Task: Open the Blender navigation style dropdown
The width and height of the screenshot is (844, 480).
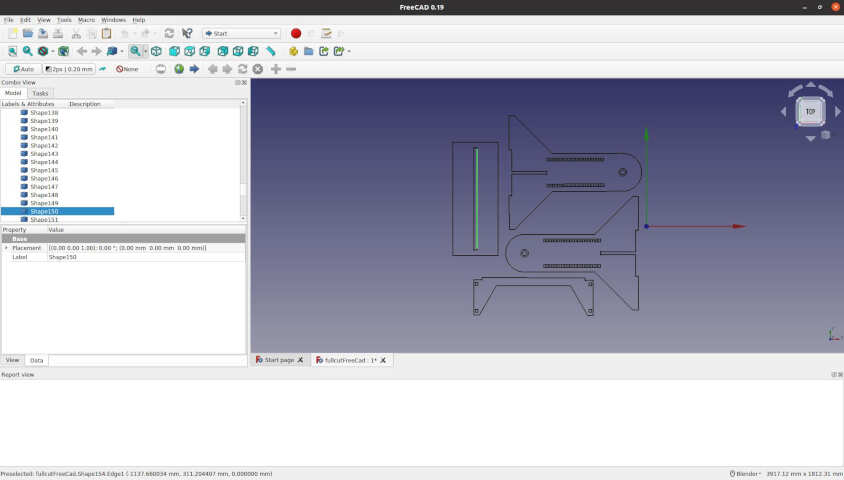Action: pos(745,474)
